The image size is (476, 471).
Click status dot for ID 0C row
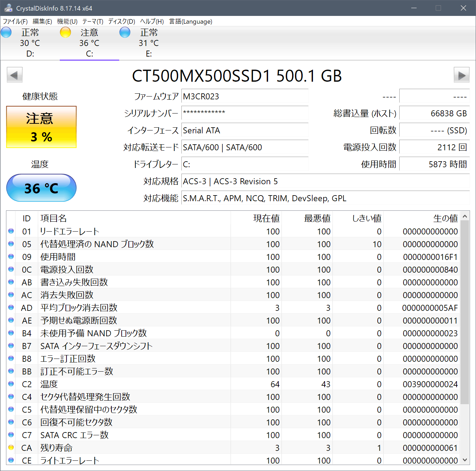pos(11,269)
